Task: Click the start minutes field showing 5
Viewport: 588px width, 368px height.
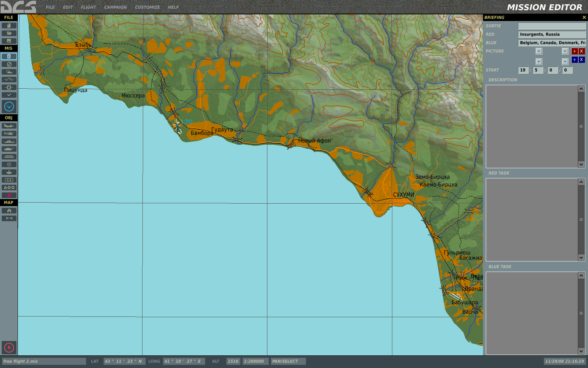Action: (x=538, y=70)
